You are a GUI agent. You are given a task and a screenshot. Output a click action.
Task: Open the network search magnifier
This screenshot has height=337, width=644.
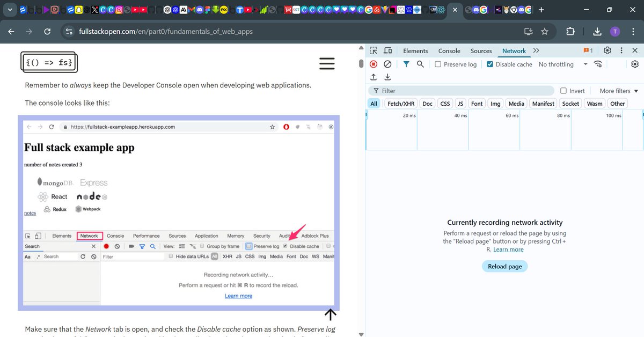click(420, 64)
